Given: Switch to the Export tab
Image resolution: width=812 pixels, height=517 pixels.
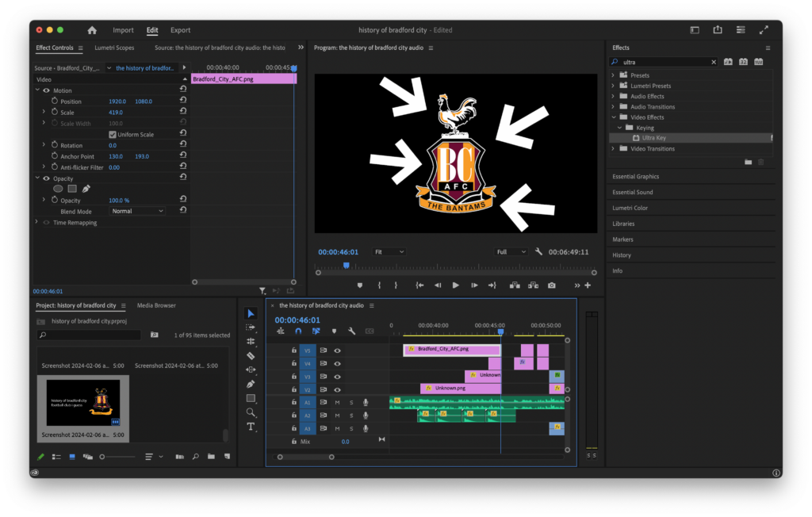Looking at the screenshot, I should pyautogui.click(x=180, y=30).
